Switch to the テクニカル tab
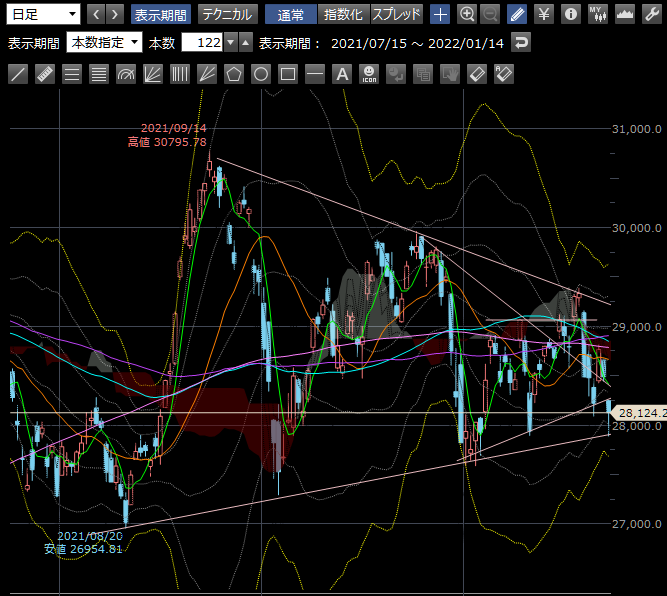 [x=226, y=14]
